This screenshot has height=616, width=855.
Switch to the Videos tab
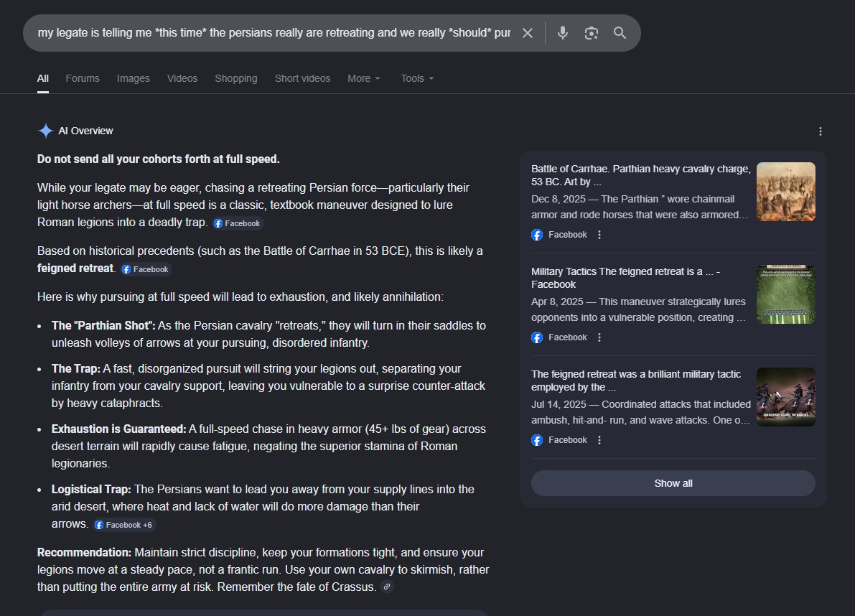pos(182,78)
